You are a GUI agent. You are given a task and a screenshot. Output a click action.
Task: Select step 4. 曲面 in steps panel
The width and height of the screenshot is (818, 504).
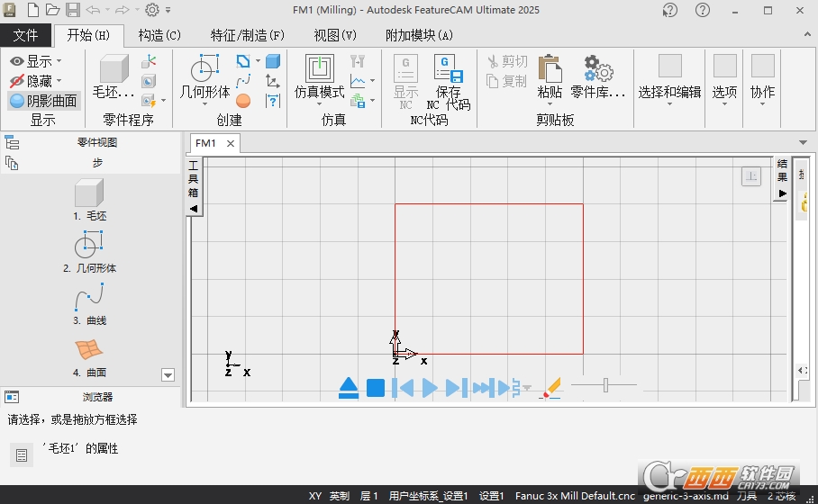(89, 357)
